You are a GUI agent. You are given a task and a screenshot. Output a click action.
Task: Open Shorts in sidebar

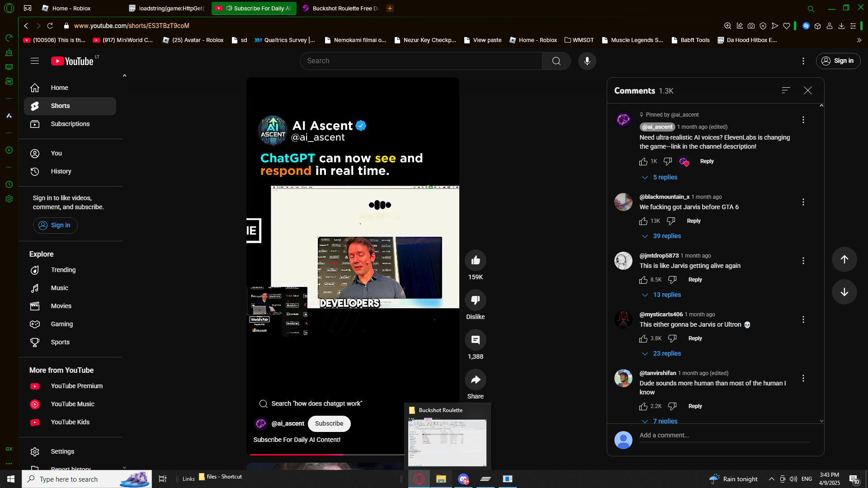click(70, 106)
